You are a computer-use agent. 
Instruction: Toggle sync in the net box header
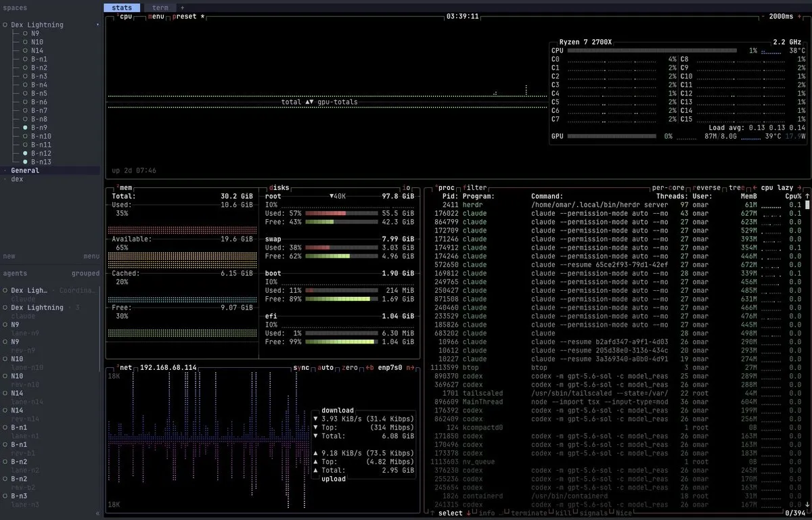pos(301,368)
